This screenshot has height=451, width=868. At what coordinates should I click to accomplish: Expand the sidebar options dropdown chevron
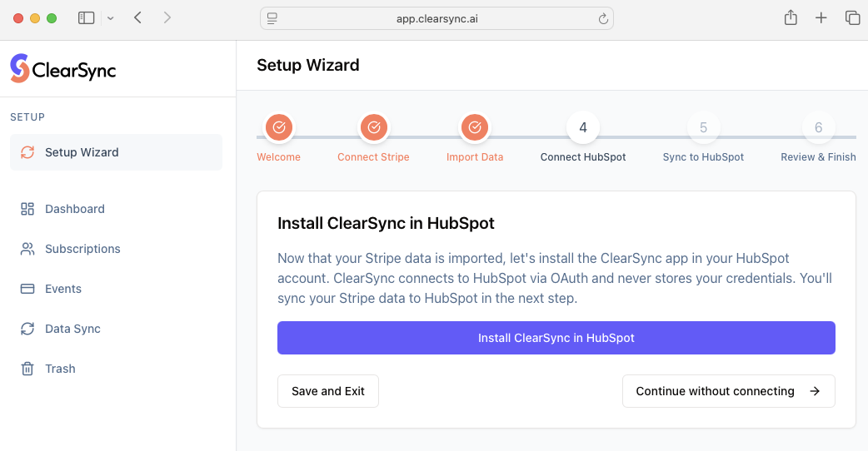point(110,17)
